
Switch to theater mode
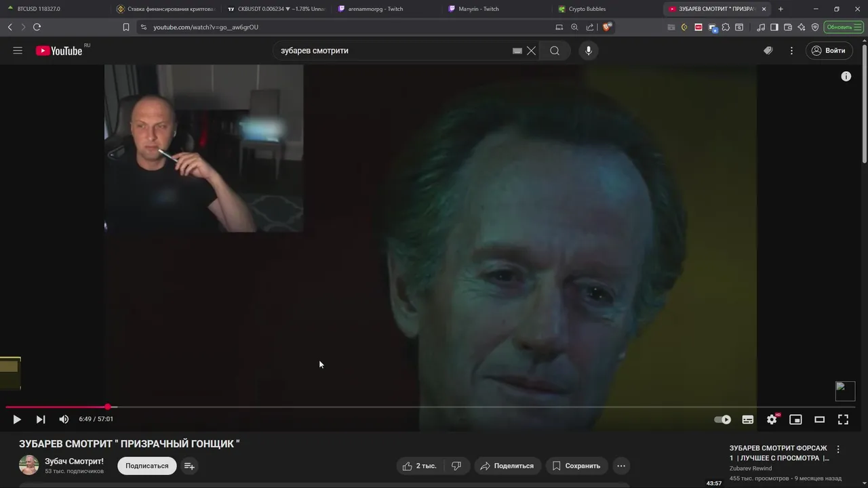point(819,420)
